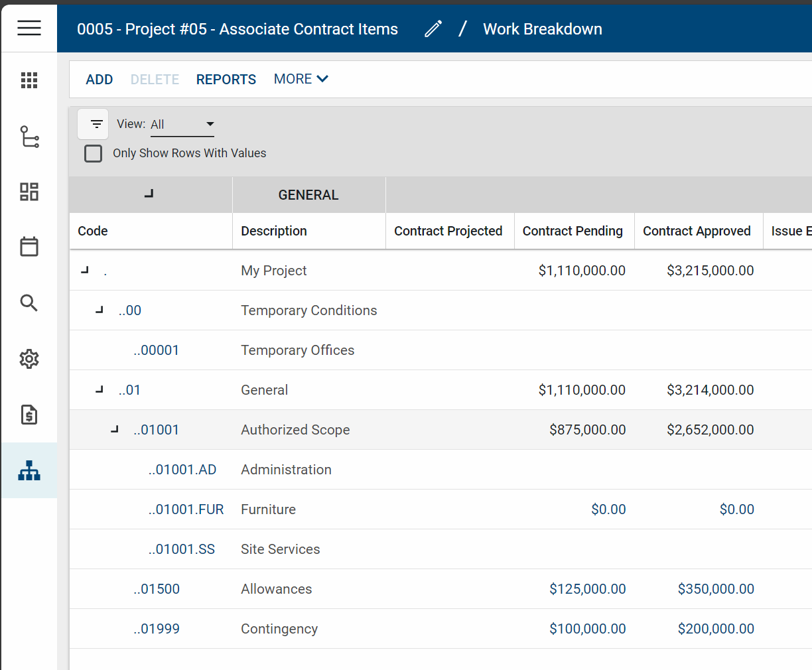This screenshot has height=670, width=812.
Task: Open the settings gear icon in sidebar
Action: [x=29, y=359]
